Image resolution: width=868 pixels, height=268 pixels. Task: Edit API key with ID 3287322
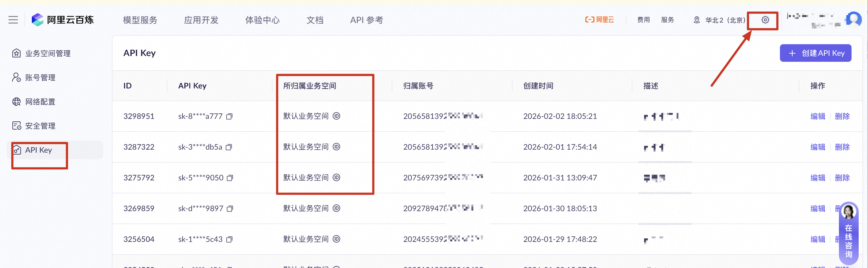[818, 147]
